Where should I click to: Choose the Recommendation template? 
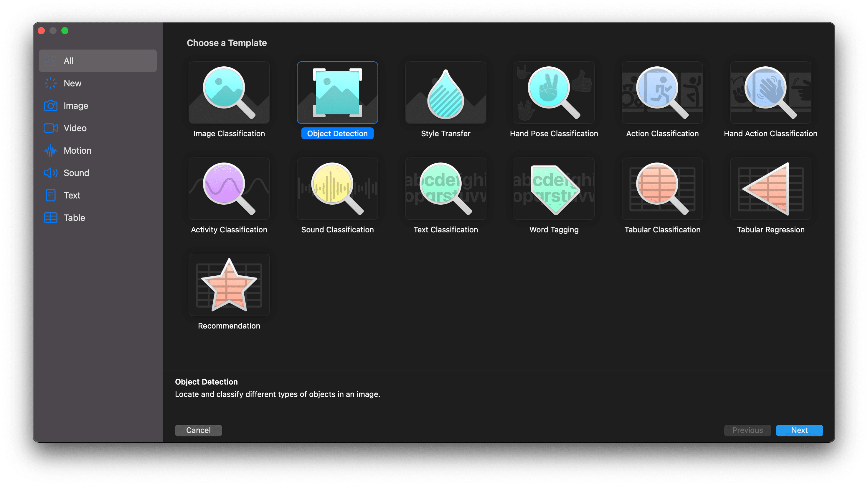229,285
